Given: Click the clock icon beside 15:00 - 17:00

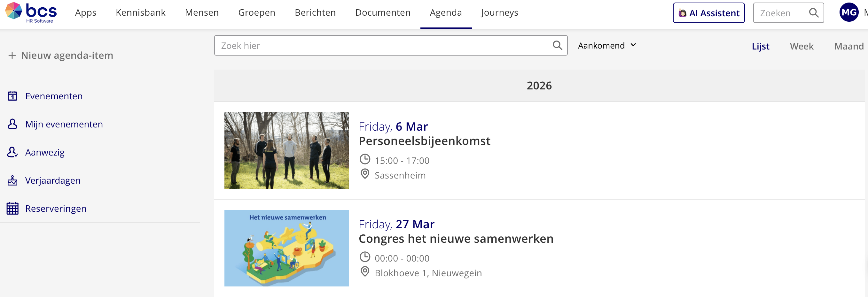Looking at the screenshot, I should pyautogui.click(x=365, y=159).
